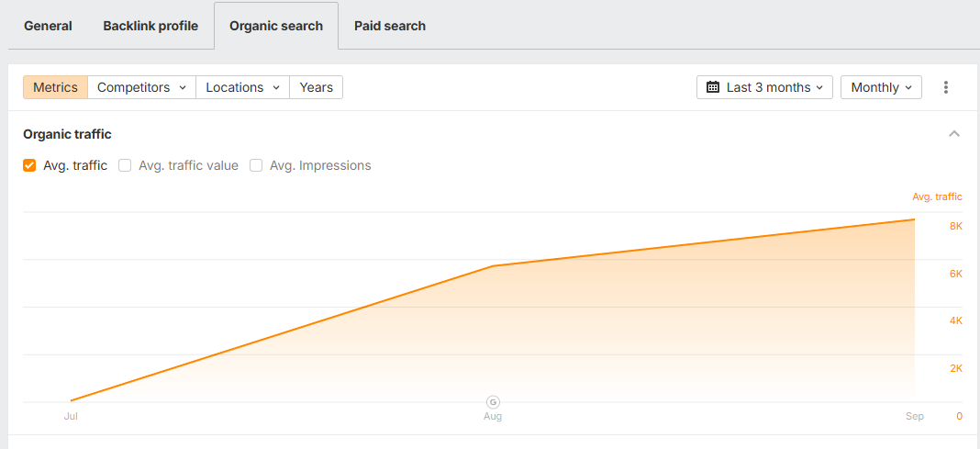Switch to Backlink profile tab
Screen dimensions: 980x449
(150, 27)
